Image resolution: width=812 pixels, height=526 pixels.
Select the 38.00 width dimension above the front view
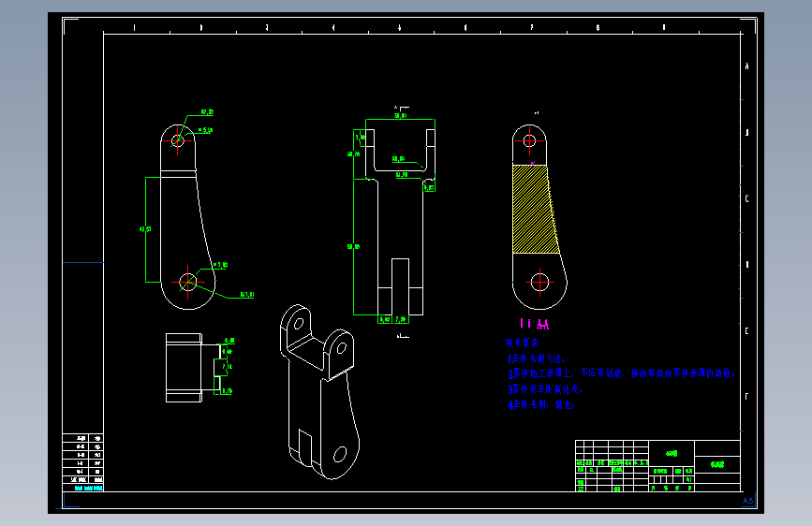[400, 115]
